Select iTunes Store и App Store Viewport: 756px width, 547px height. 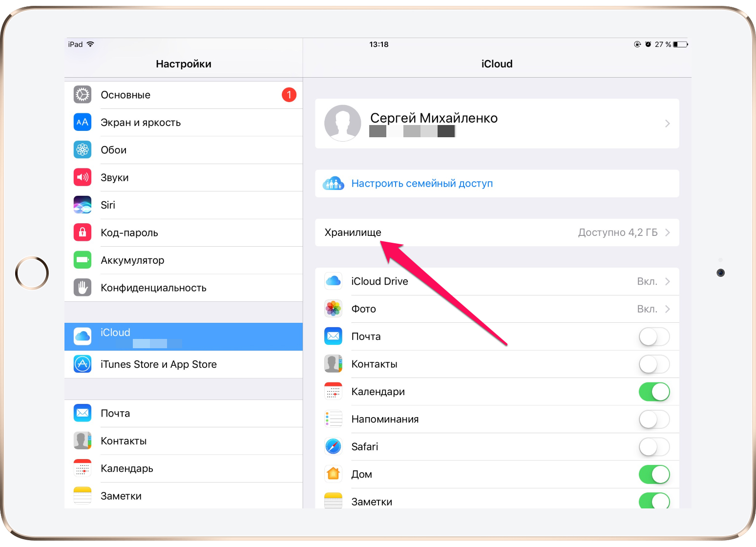(184, 364)
